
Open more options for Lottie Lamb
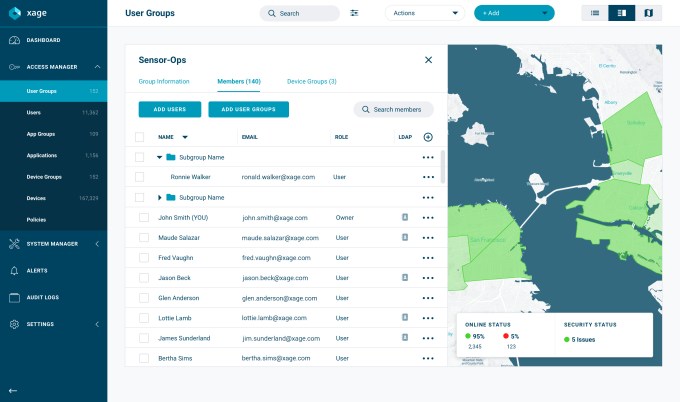[x=428, y=318]
